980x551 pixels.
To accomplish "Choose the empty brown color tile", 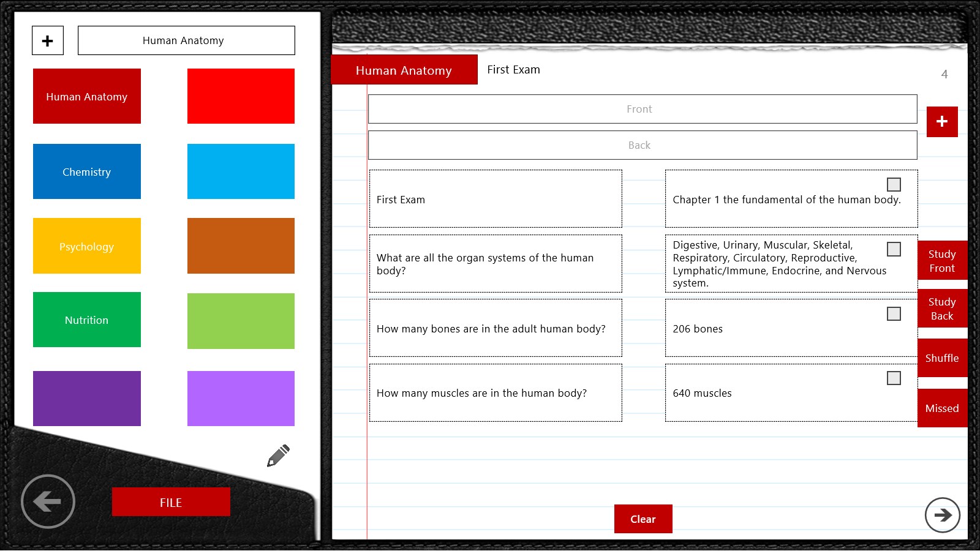I will point(241,246).
